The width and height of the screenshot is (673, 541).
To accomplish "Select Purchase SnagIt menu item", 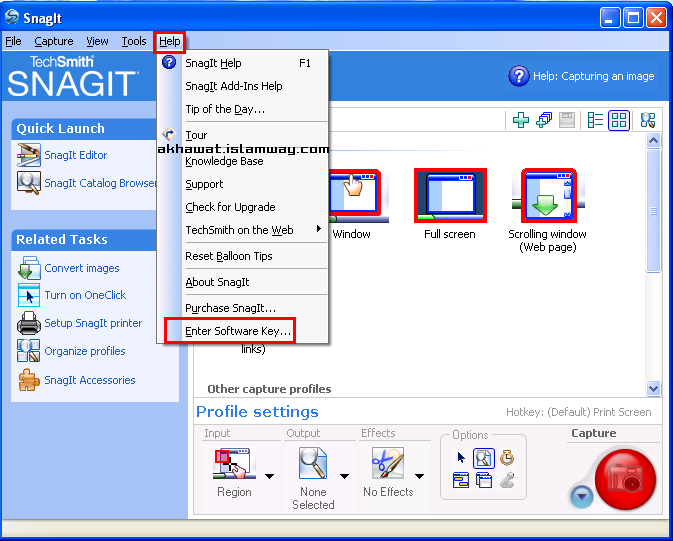I will (243, 308).
